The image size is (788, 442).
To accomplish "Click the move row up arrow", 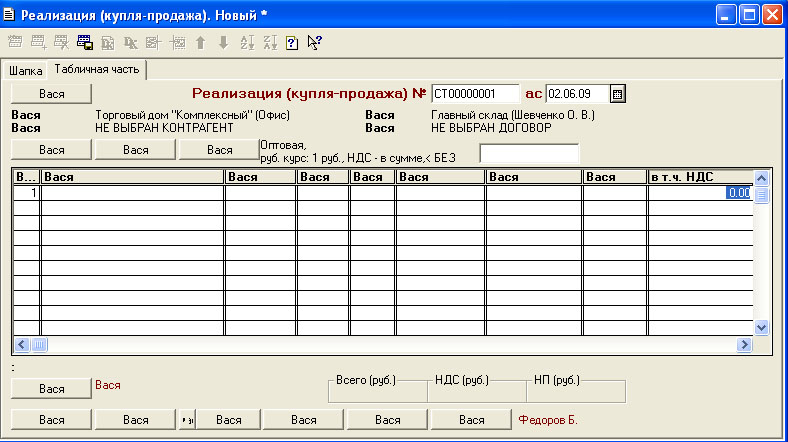I will click(x=200, y=43).
